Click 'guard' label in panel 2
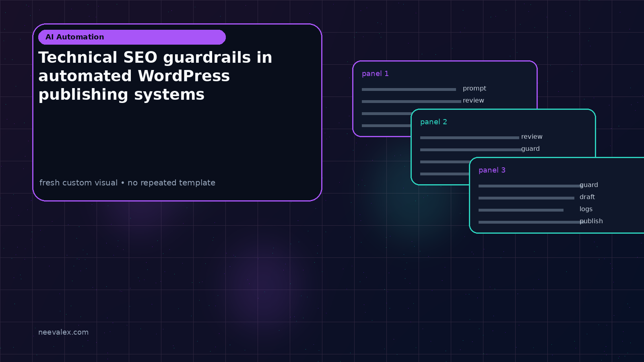 [x=530, y=149]
